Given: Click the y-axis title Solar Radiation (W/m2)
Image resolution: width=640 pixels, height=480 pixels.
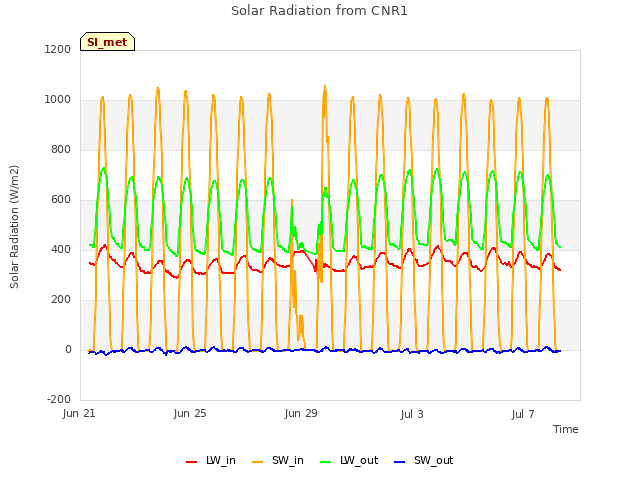Looking at the screenshot, I should point(14,227).
